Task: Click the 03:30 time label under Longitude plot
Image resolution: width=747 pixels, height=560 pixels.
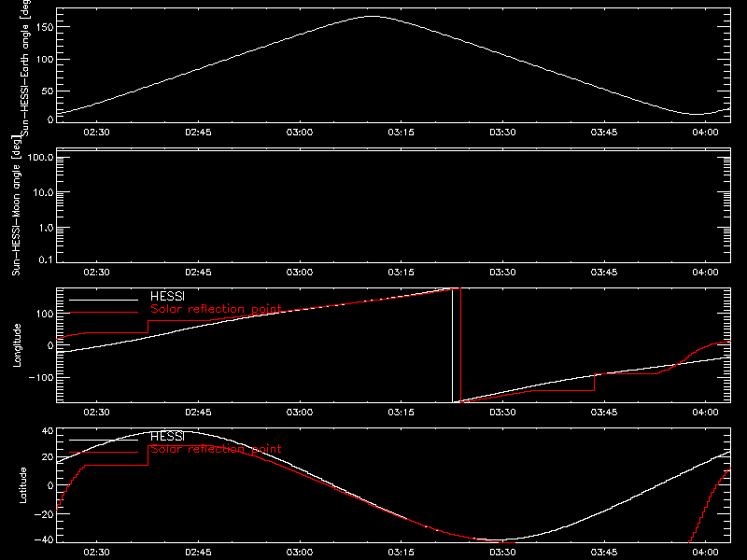Action: click(502, 413)
